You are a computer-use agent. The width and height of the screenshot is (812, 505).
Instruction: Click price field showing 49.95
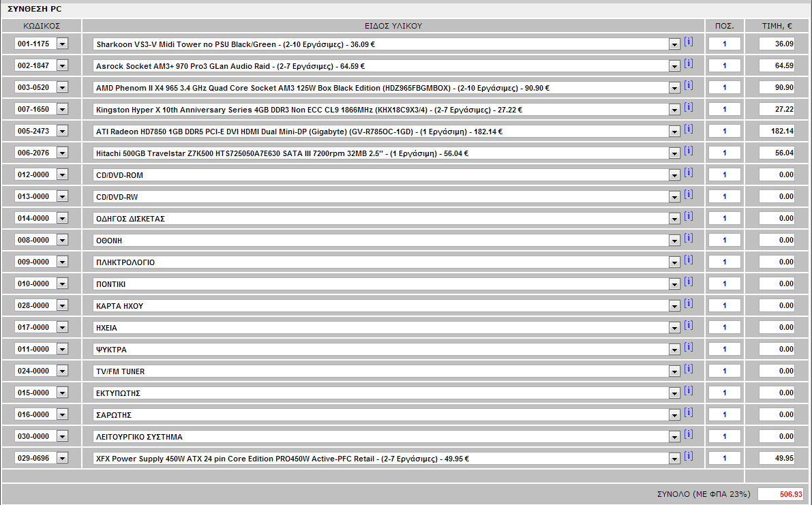tap(777, 458)
